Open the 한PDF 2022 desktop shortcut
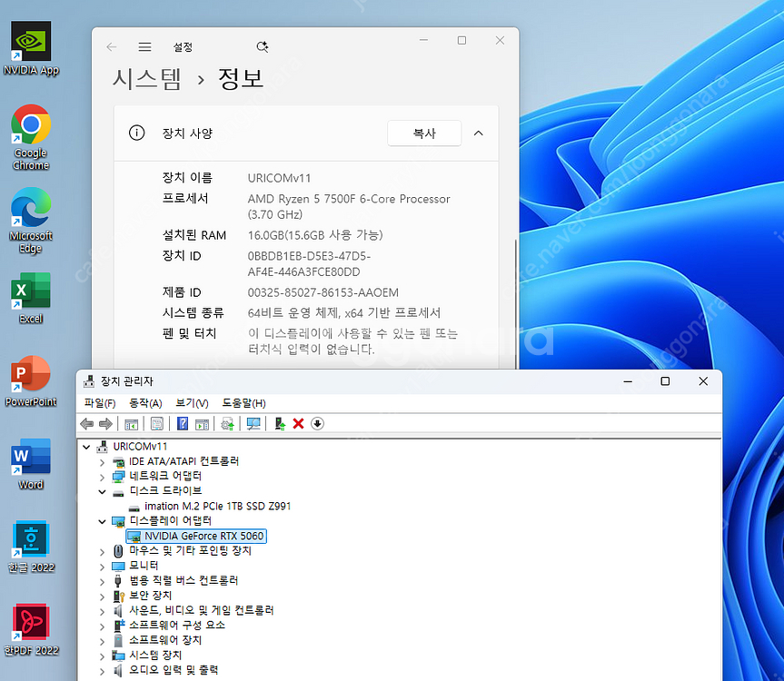The image size is (784, 681). click(31, 629)
